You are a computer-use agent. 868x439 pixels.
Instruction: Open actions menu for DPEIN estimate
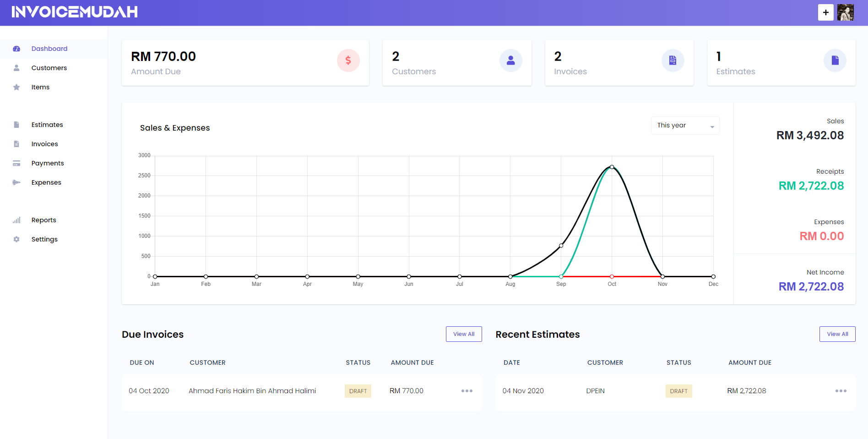click(841, 391)
